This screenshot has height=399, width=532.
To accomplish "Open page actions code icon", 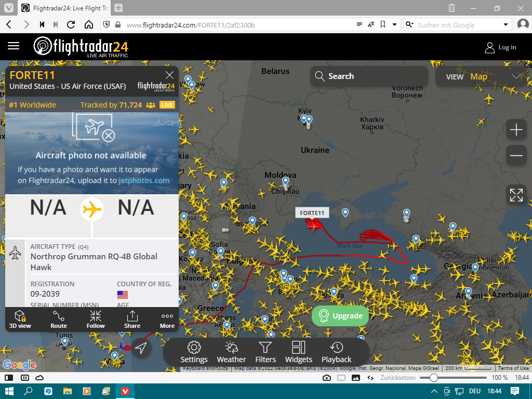I will [370, 378].
